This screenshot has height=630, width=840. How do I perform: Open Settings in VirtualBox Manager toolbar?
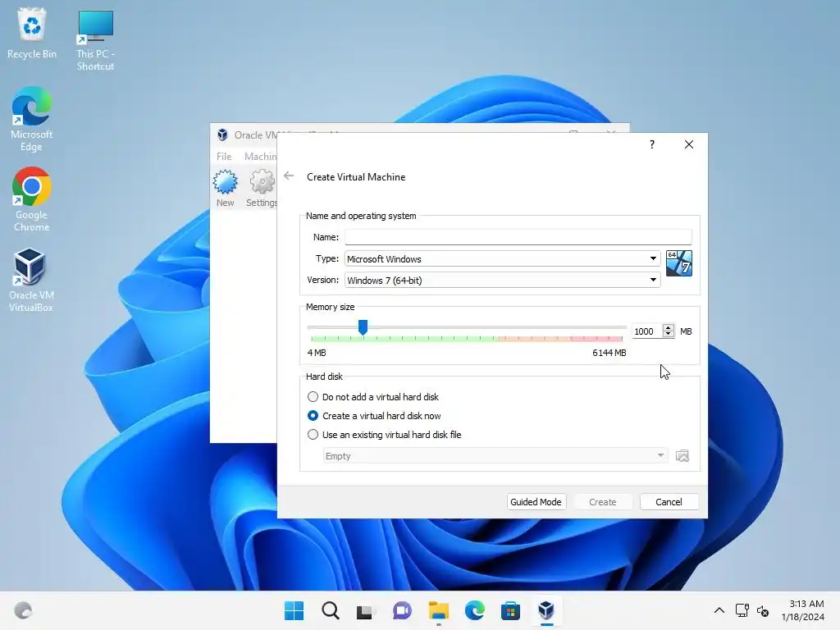262,188
